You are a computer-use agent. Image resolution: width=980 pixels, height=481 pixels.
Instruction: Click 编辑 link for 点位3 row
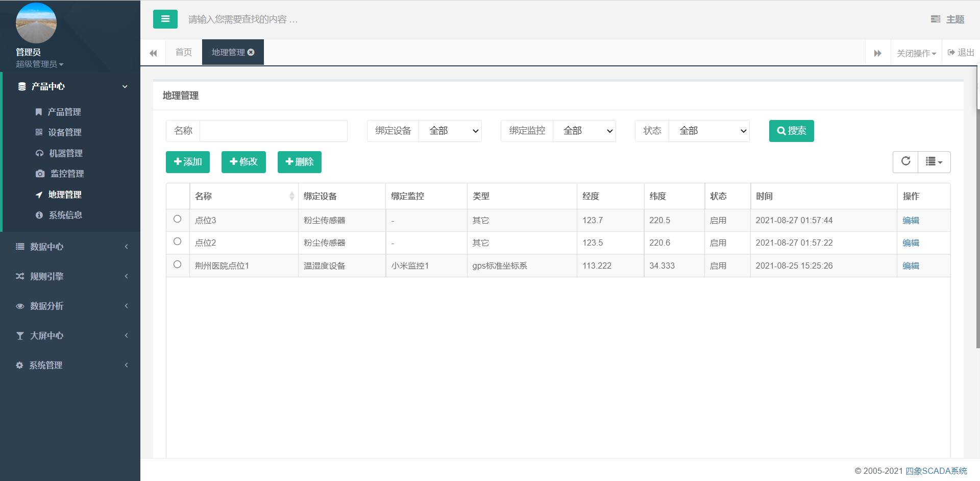[x=911, y=221]
